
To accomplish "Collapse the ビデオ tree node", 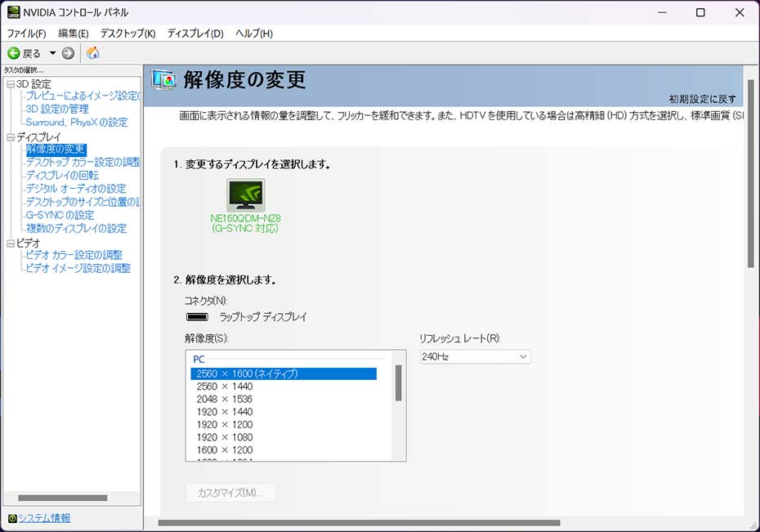I will click(11, 244).
